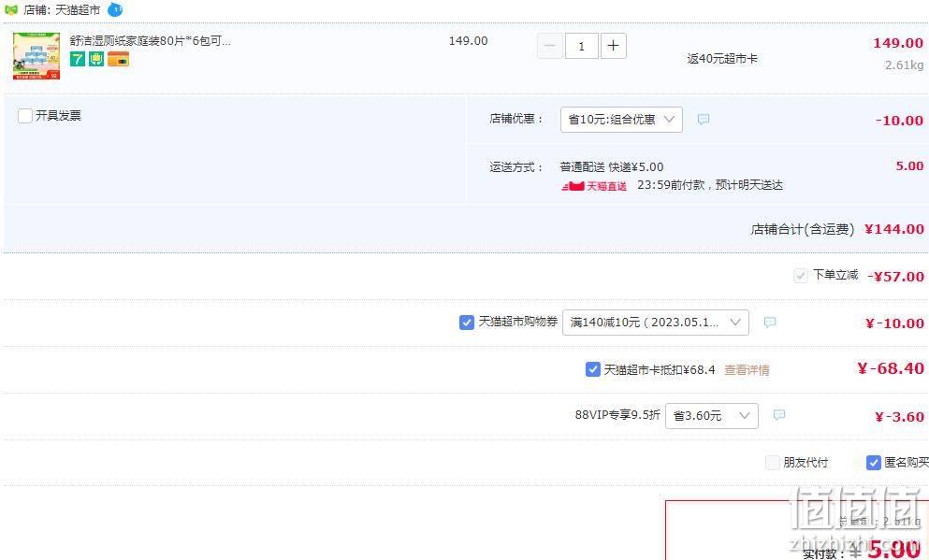The width and height of the screenshot is (929, 560).
Task: Open the 舒洁湿厕纸家庭装80片*6包 product title
Action: [x=150, y=41]
